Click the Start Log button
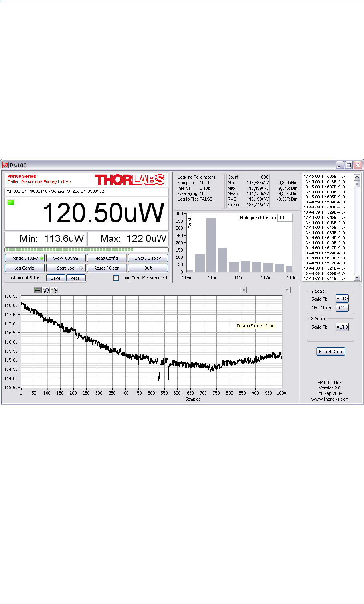 pos(66,268)
